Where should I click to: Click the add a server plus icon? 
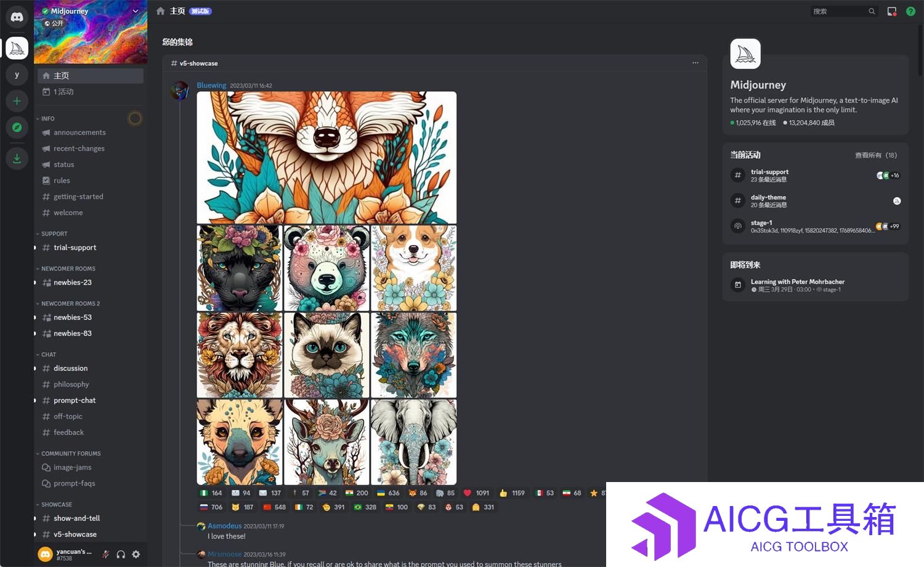17,101
